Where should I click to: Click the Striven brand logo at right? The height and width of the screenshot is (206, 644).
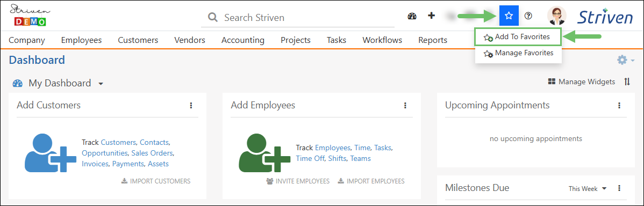tap(605, 17)
